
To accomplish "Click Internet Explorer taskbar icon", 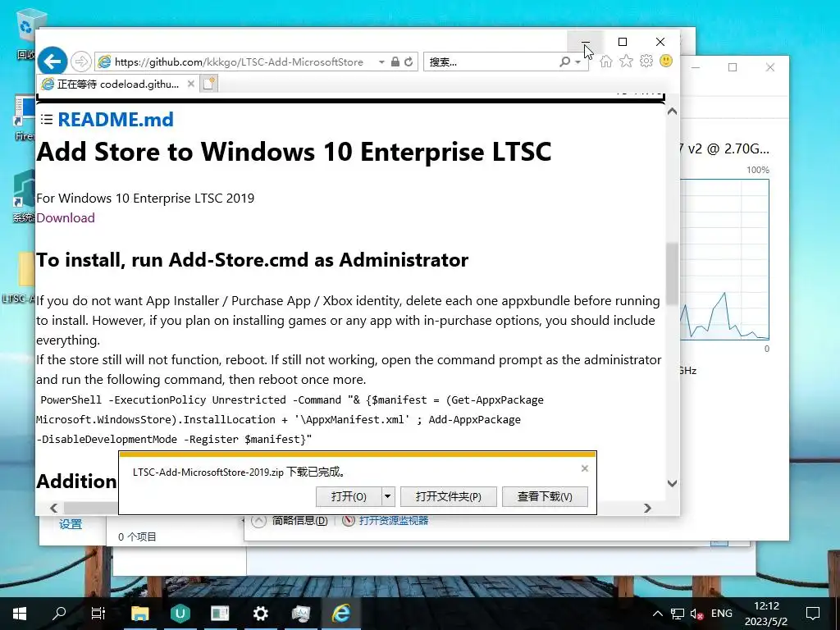I will [340, 614].
